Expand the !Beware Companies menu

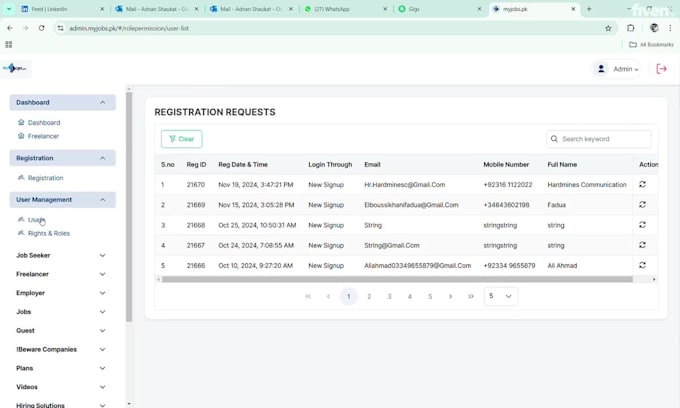pyautogui.click(x=61, y=349)
